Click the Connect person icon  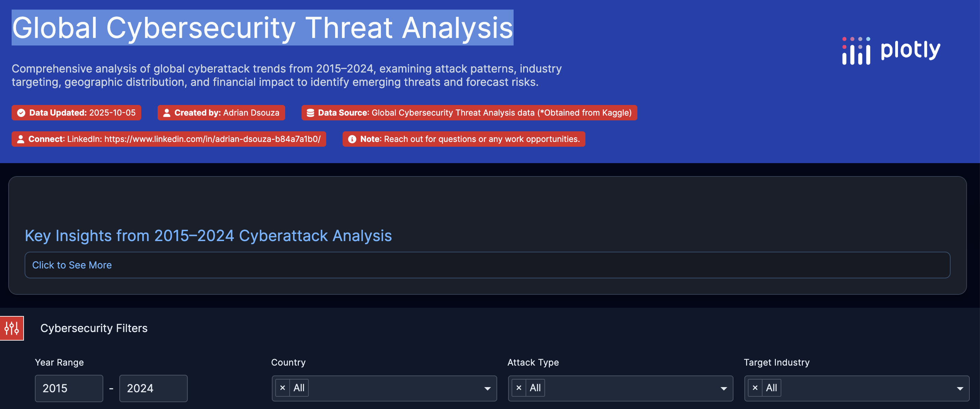coord(21,139)
